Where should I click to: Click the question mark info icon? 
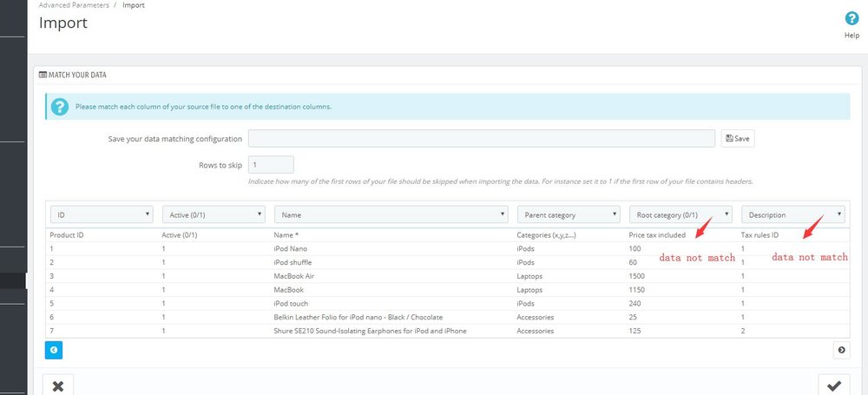[x=60, y=107]
